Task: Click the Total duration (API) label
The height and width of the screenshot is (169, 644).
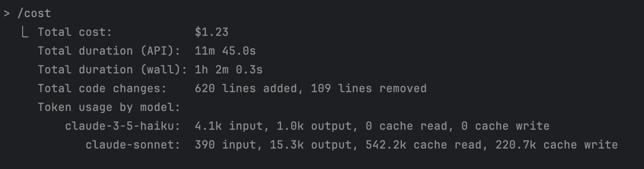Action: tap(109, 51)
